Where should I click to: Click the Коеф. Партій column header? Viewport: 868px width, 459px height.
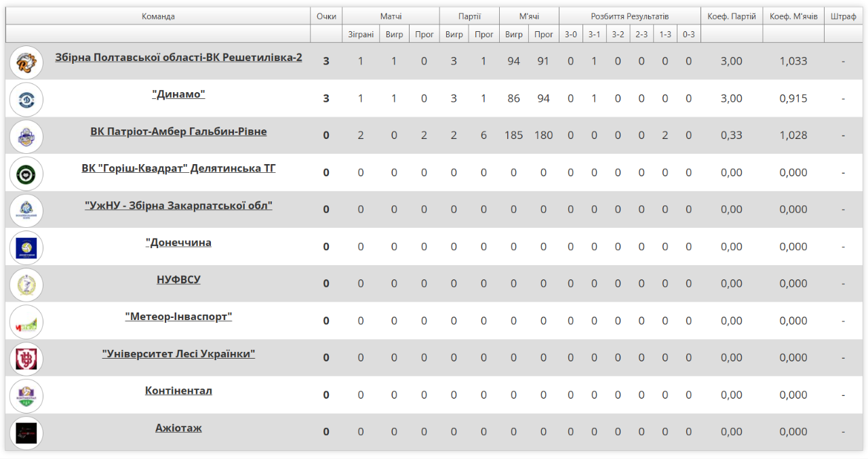(x=731, y=16)
